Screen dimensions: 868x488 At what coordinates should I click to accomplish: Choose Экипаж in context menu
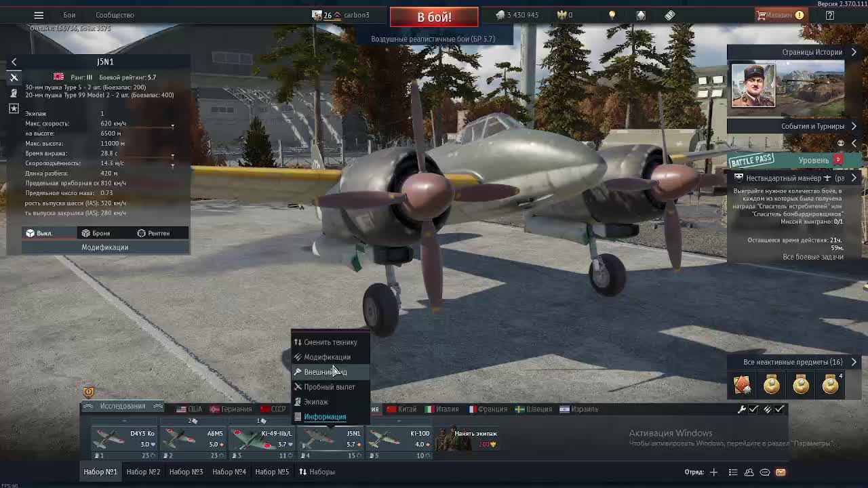click(331, 402)
